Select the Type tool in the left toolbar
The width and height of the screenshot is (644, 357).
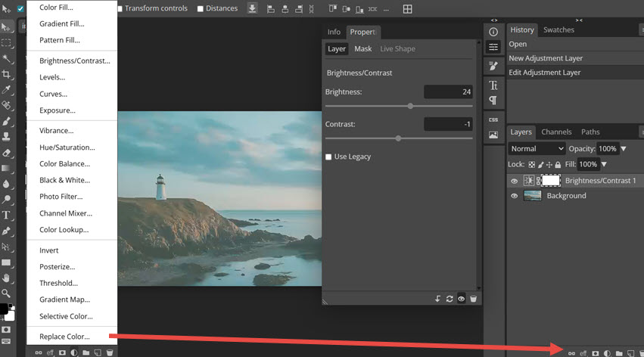pyautogui.click(x=6, y=215)
